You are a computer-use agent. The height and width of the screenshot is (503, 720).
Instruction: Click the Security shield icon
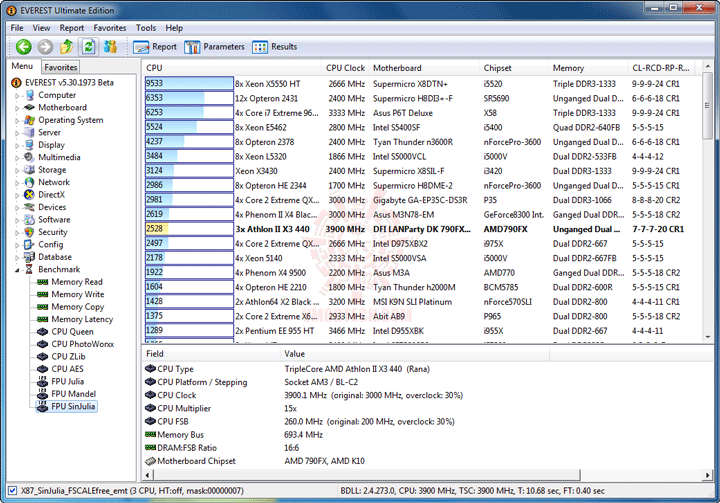pos(29,232)
